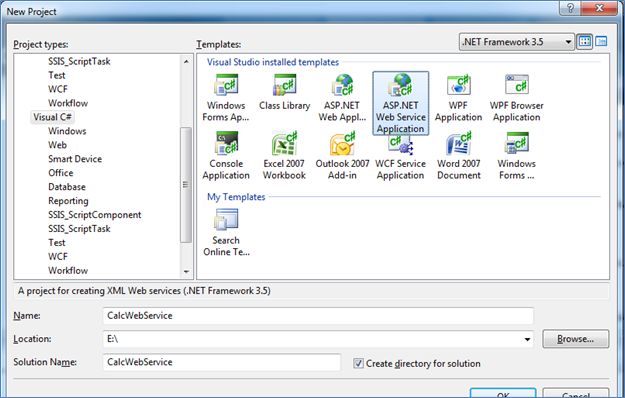This screenshot has height=398, width=625.
Task: Select the Workflow item above Visual C#
Action: [x=68, y=103]
